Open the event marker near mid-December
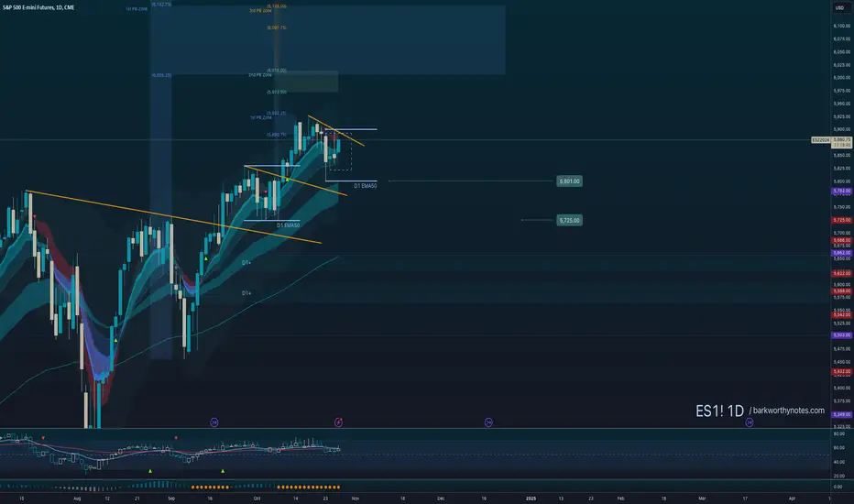The image size is (854, 504). (x=488, y=422)
